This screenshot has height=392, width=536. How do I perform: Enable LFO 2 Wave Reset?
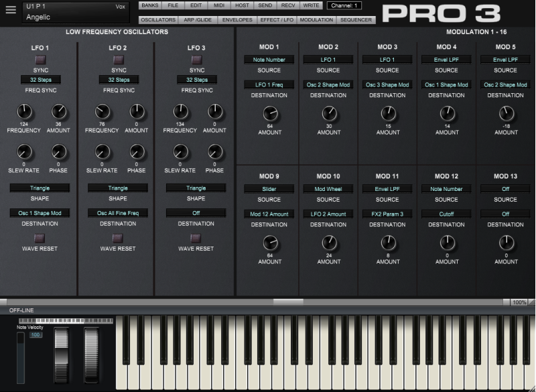pos(118,238)
